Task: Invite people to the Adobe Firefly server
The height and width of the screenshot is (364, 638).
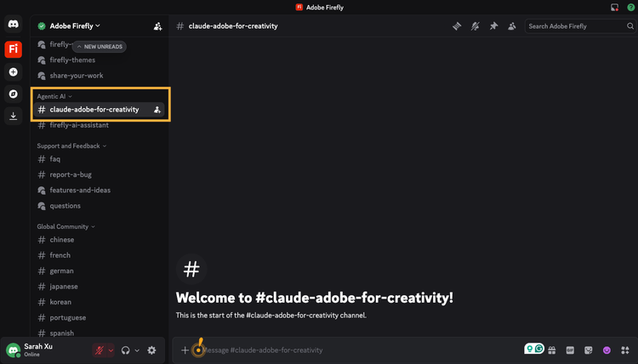Action: 157,26
